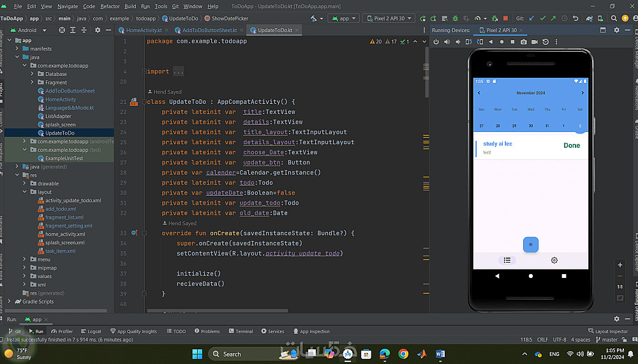Tap Done on the study ai lec task
The image size is (638, 364).
572,146
